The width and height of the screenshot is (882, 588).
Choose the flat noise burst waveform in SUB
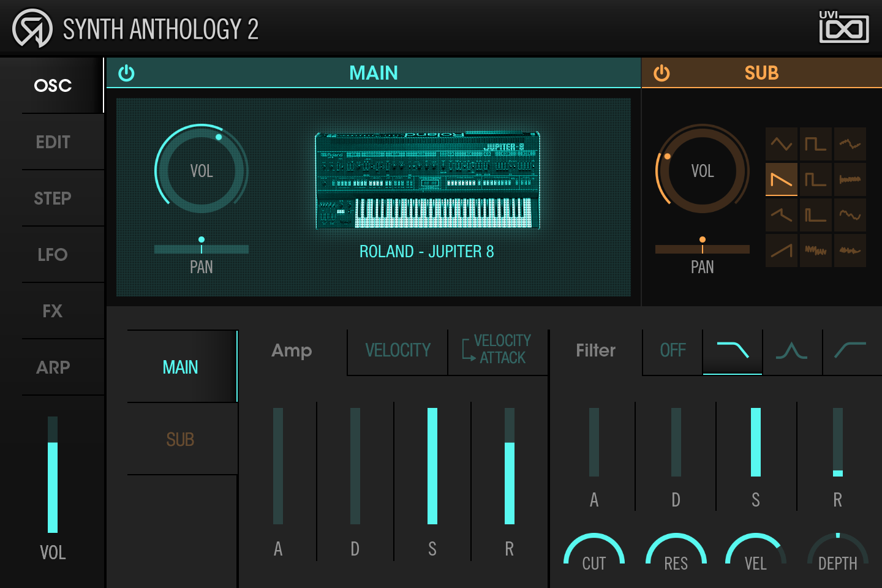pos(850,179)
